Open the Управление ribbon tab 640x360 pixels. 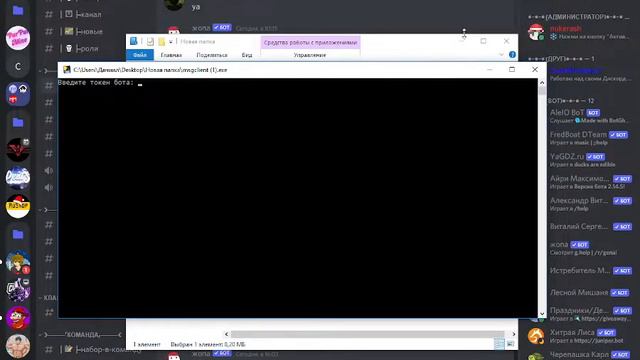tap(310, 55)
